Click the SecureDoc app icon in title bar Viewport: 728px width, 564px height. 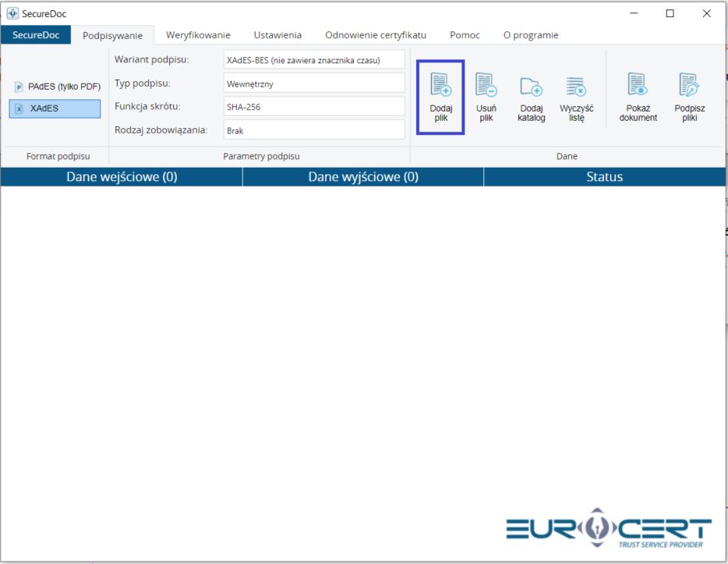click(x=12, y=13)
